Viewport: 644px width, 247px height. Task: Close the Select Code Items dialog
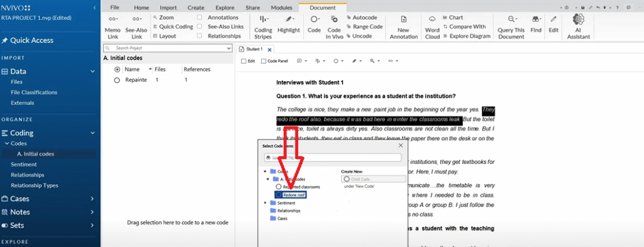pyautogui.click(x=401, y=145)
